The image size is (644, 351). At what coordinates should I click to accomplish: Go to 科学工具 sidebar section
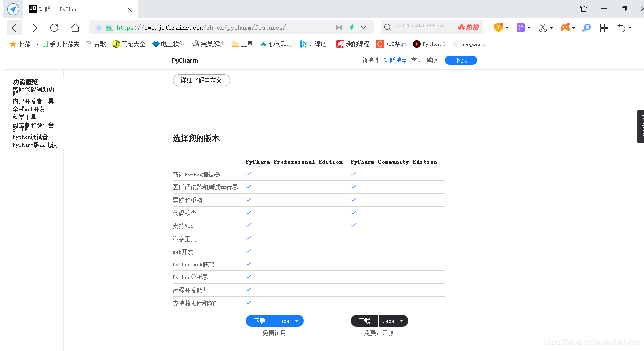point(25,117)
